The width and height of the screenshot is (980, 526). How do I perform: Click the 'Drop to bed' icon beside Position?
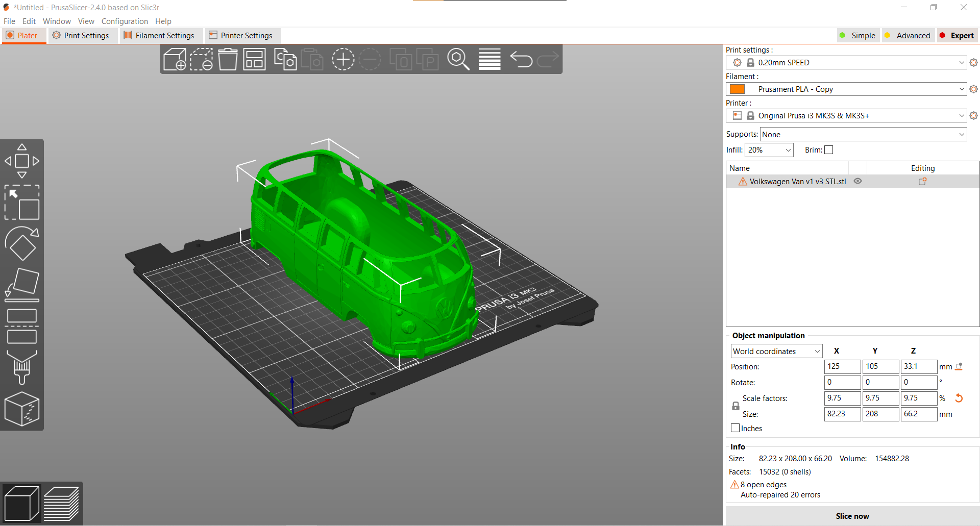click(959, 366)
